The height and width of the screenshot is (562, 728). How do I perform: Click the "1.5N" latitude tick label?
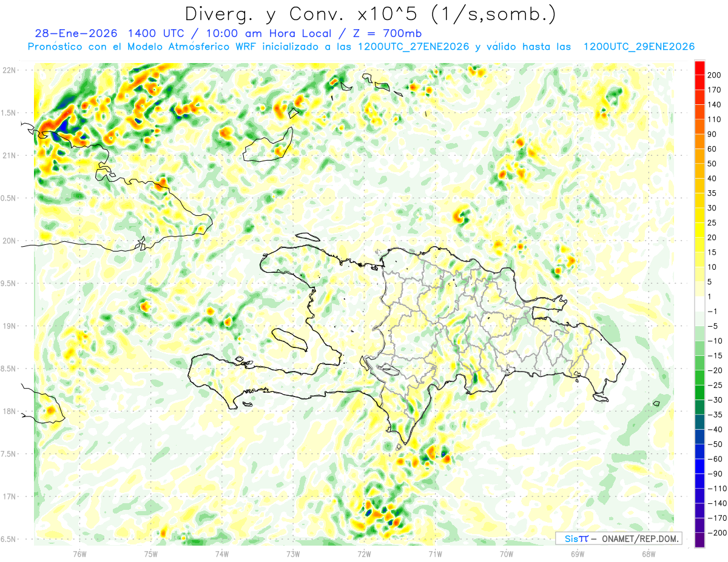point(10,113)
